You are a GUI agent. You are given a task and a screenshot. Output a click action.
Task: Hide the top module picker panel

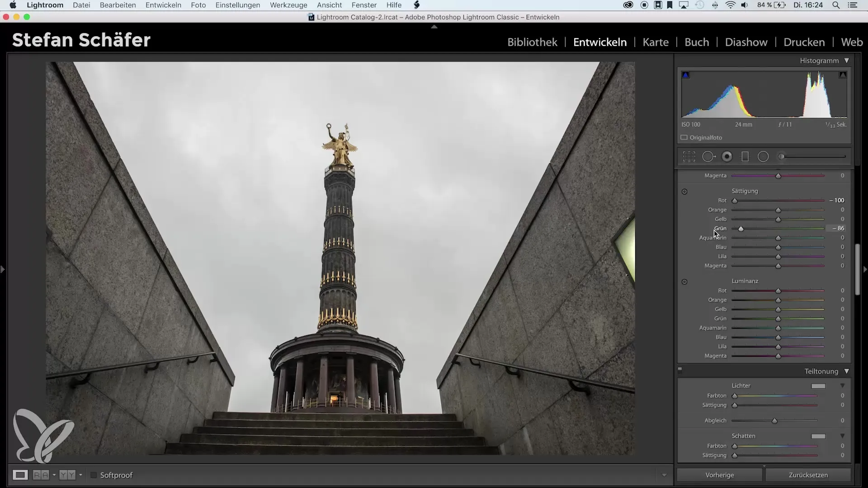pos(434,27)
